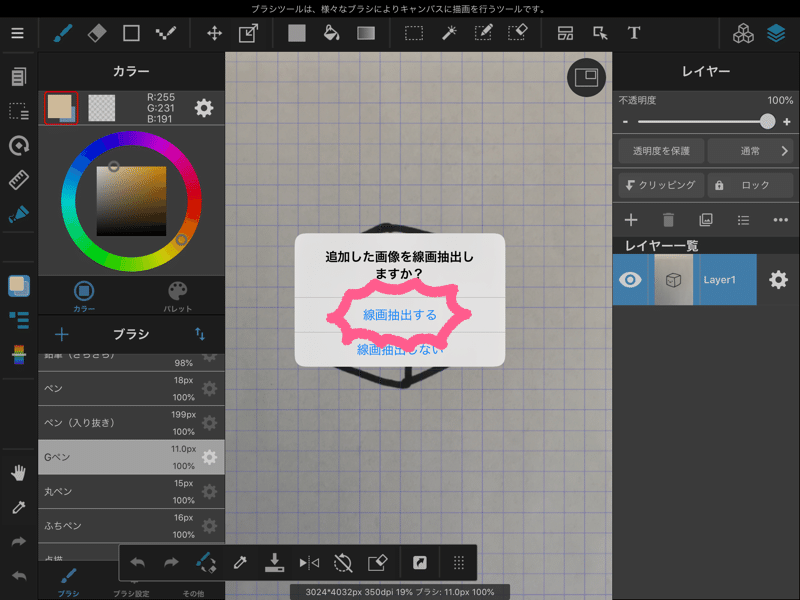Toggle horizontal flip in bottom bar
The width and height of the screenshot is (800, 600).
click(309, 563)
